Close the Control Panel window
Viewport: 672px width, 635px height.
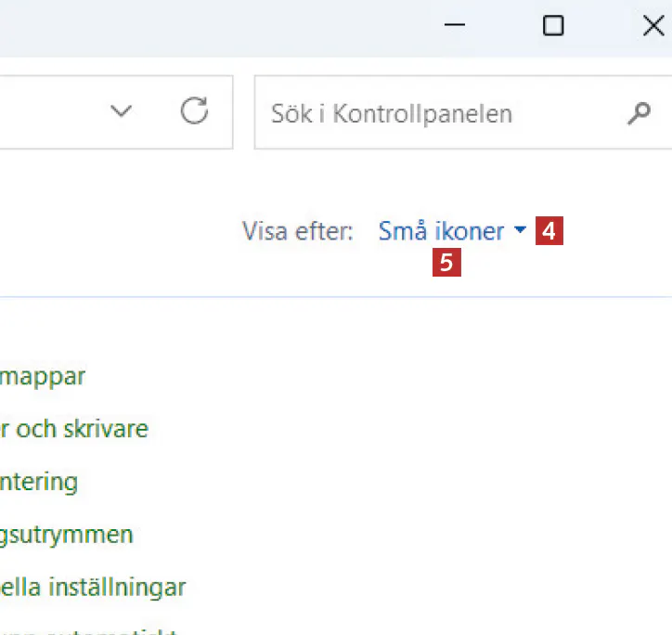[653, 26]
